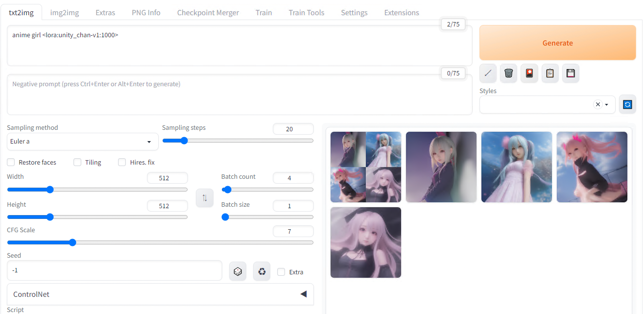Reuse the last seed with the recycle icon
The image size is (644, 314).
pos(262,271)
